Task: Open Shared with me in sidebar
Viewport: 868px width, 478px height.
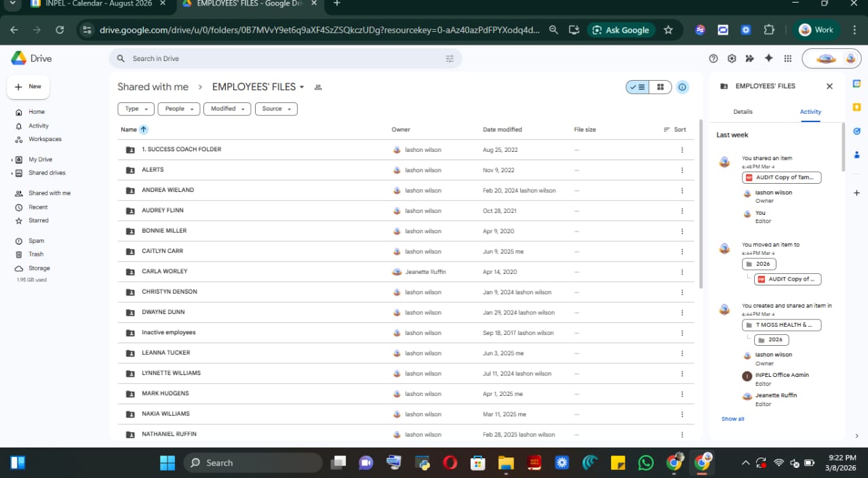Action: coord(49,193)
